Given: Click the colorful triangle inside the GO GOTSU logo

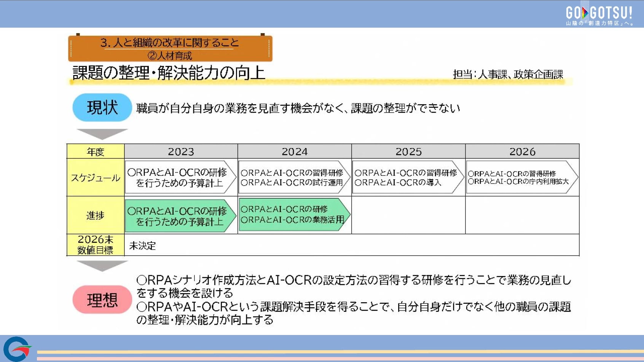Looking at the screenshot, I should point(585,13).
